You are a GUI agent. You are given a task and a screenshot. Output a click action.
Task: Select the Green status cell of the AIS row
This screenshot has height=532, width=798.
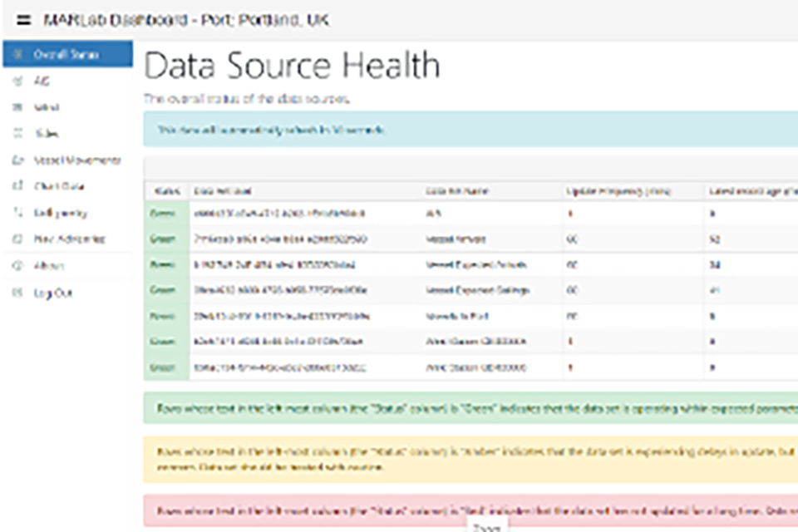tap(162, 214)
